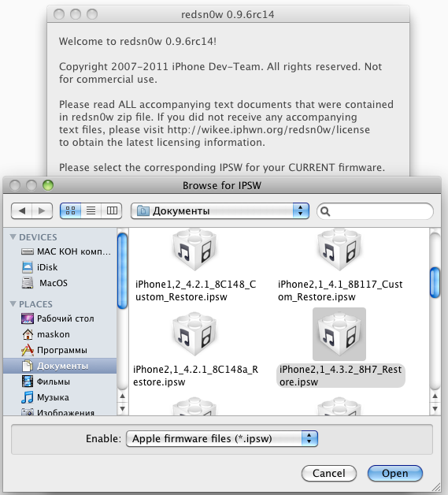The image size is (448, 495).
Task: Switch to column view mode
Action: tap(112, 210)
